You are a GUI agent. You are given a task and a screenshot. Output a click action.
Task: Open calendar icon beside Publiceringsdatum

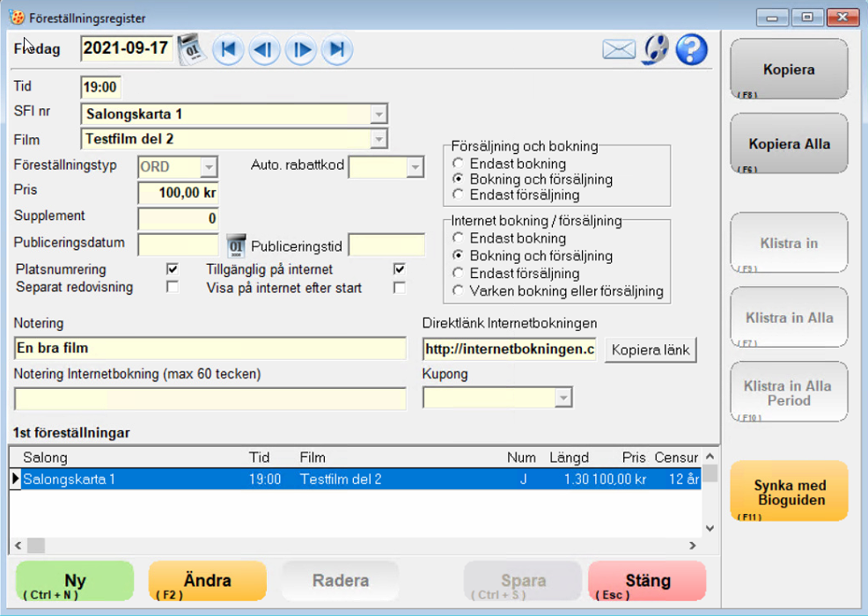236,244
